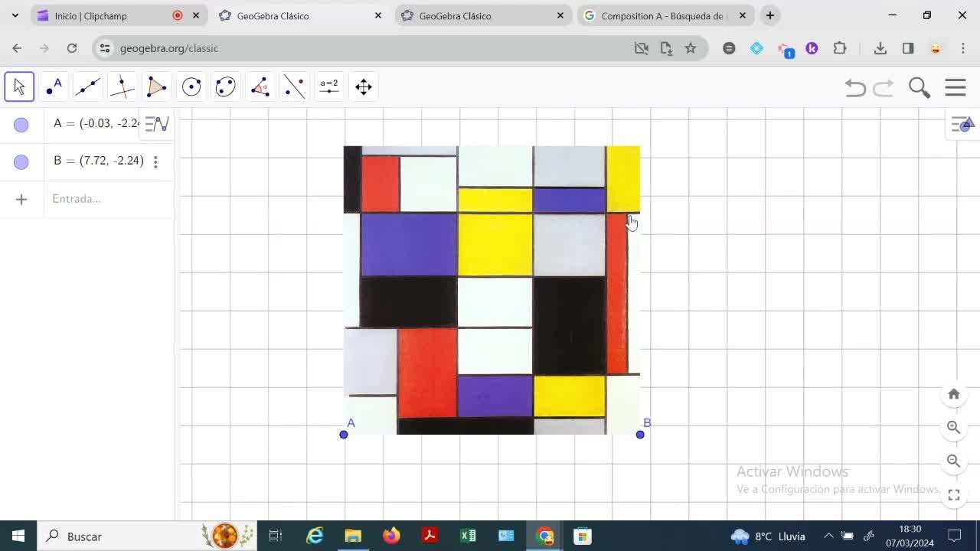The height and width of the screenshot is (551, 980).
Task: View site information for geogebra.org
Action: [105, 48]
